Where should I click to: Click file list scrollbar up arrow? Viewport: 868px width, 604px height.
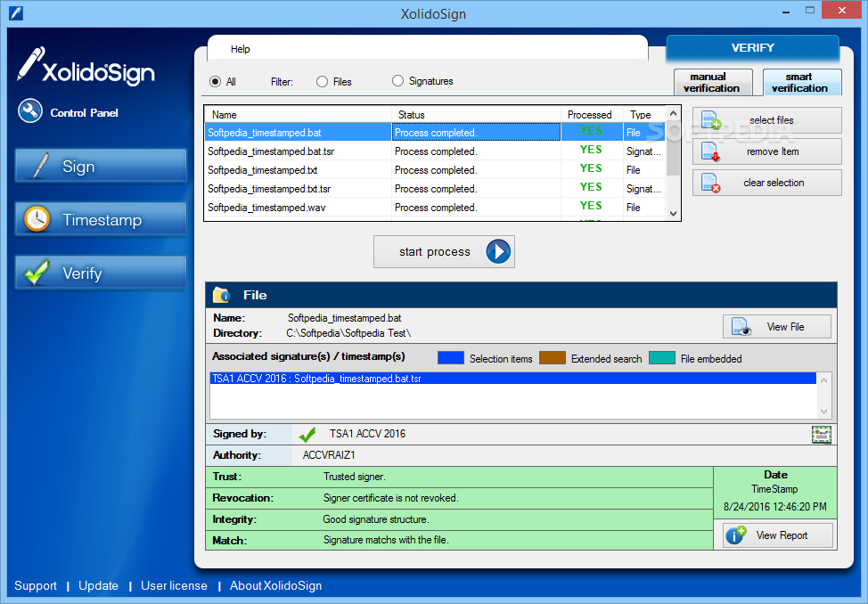tap(673, 113)
